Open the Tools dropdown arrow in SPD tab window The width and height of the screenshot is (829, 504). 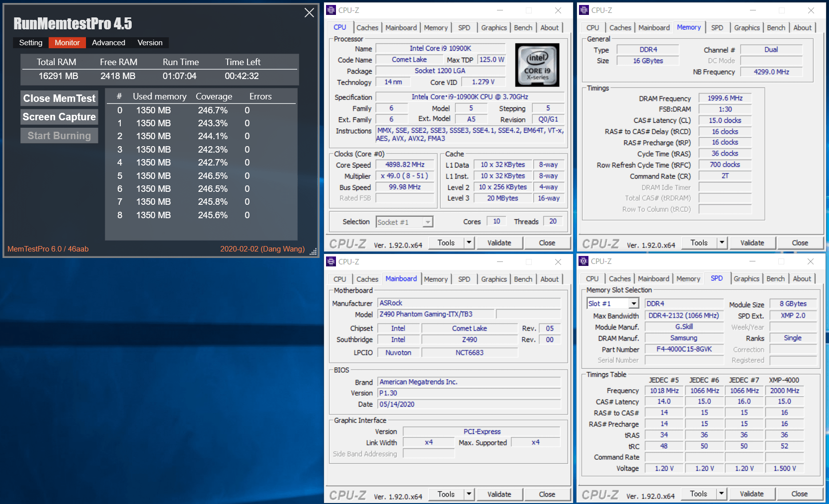[721, 494]
